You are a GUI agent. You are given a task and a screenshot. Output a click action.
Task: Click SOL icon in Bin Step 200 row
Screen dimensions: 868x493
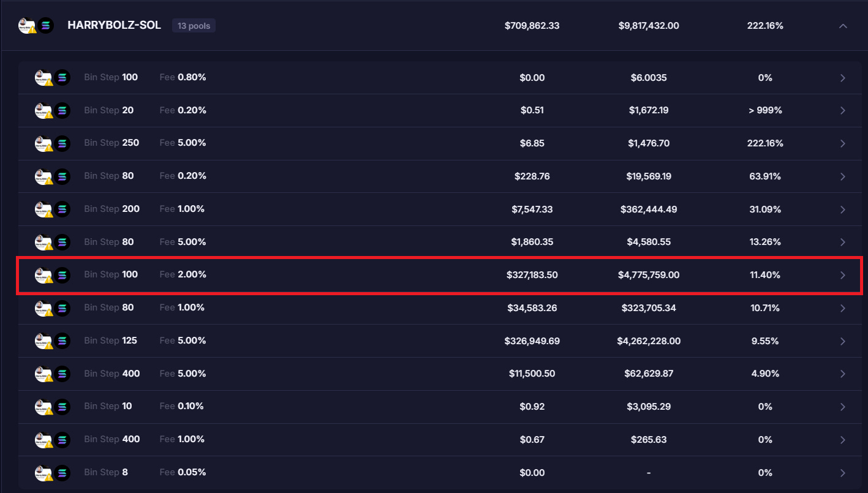(62, 209)
